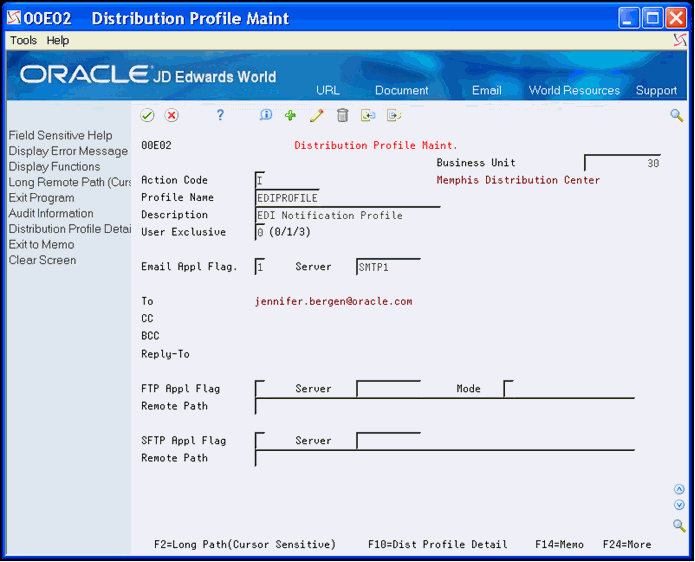Click the Inquire info icon in toolbar

click(x=266, y=115)
